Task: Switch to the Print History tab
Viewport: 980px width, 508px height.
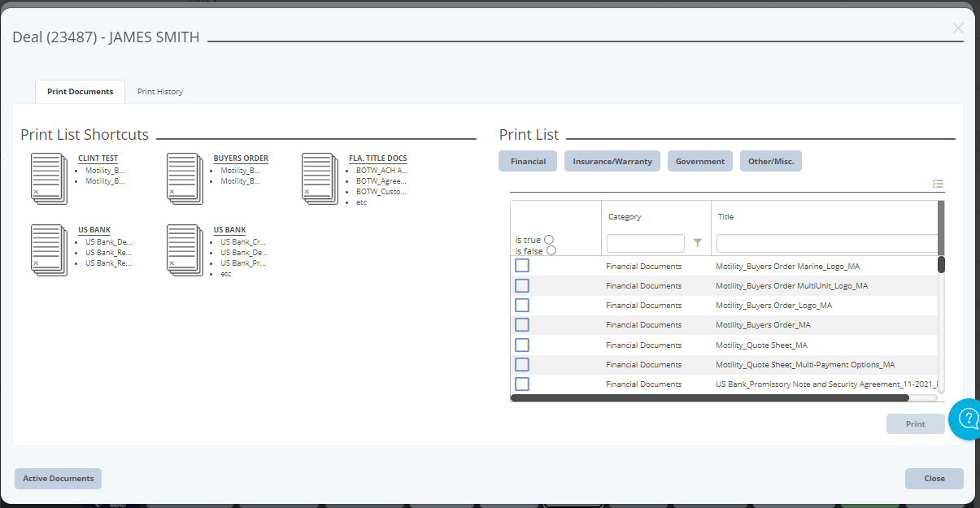Action: coord(160,92)
